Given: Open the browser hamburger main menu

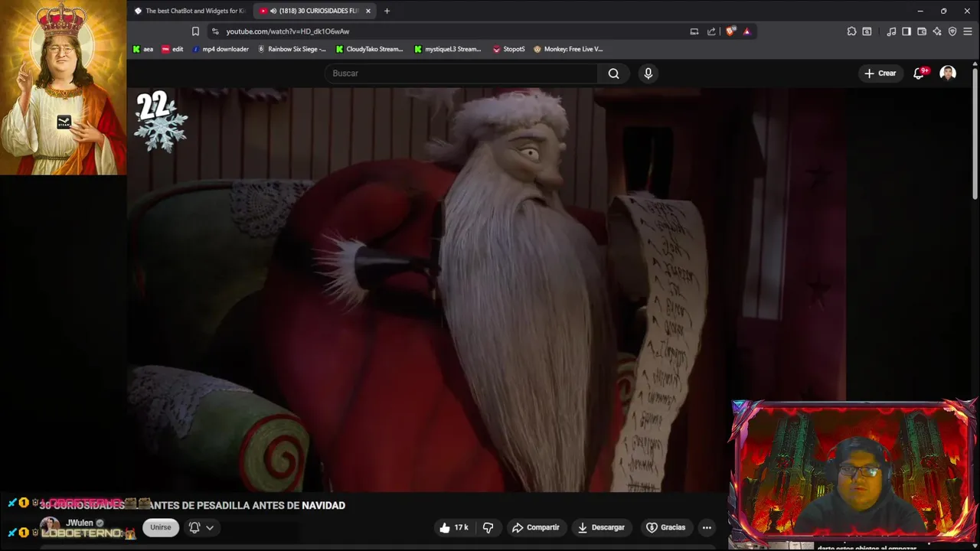Looking at the screenshot, I should click(968, 31).
